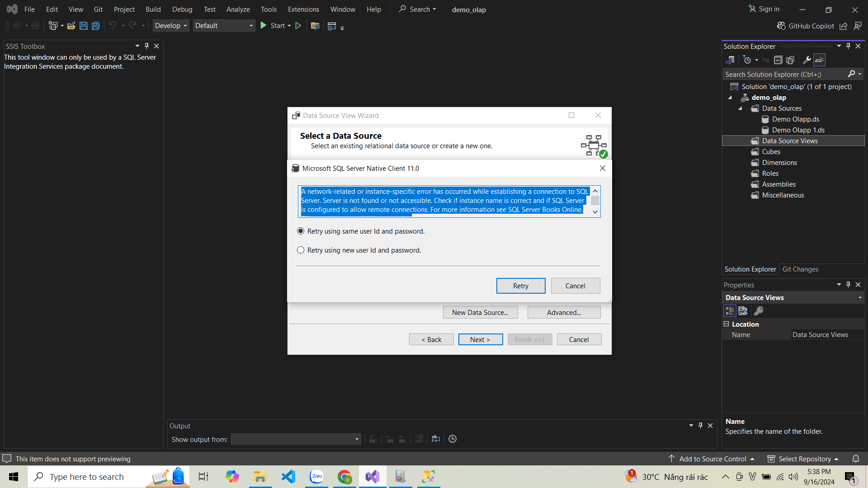
Task: Open Chrome from the taskbar
Action: (x=344, y=477)
